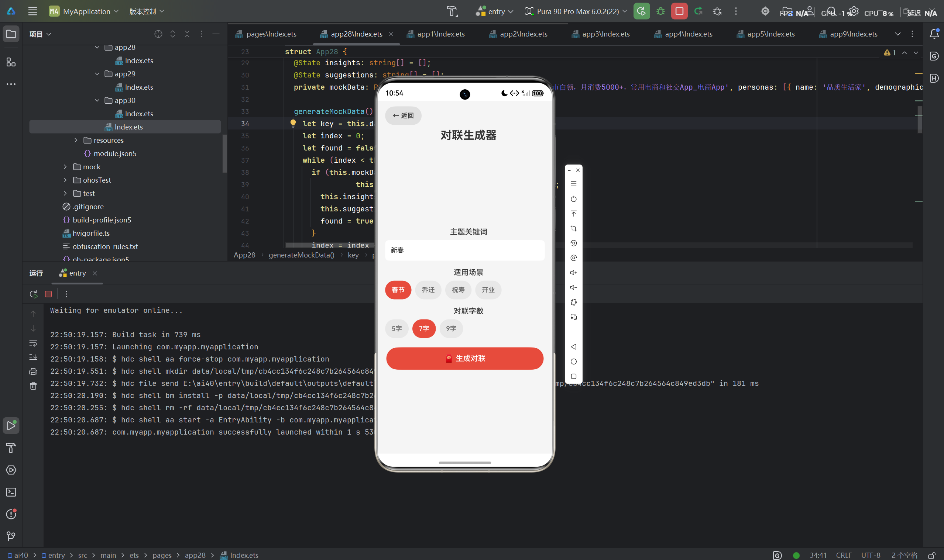Expand the resources folder
The width and height of the screenshot is (944, 560).
click(76, 141)
